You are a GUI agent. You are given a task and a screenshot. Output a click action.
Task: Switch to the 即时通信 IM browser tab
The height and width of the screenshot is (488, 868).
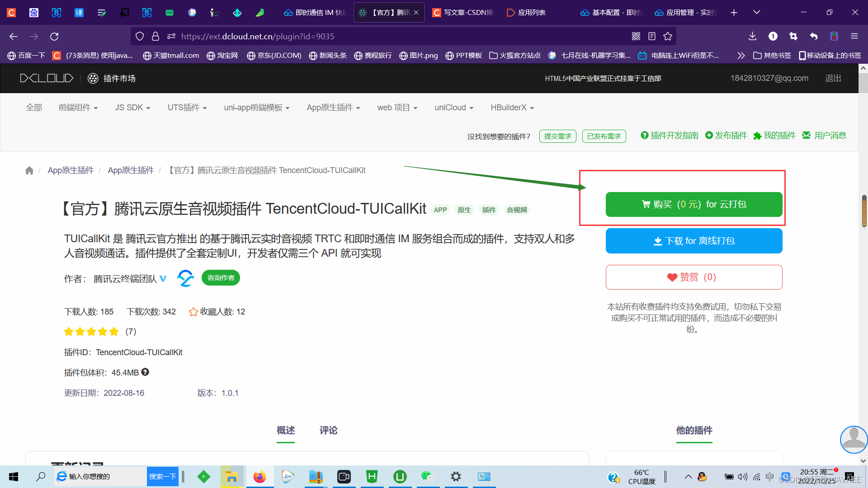pyautogui.click(x=315, y=13)
